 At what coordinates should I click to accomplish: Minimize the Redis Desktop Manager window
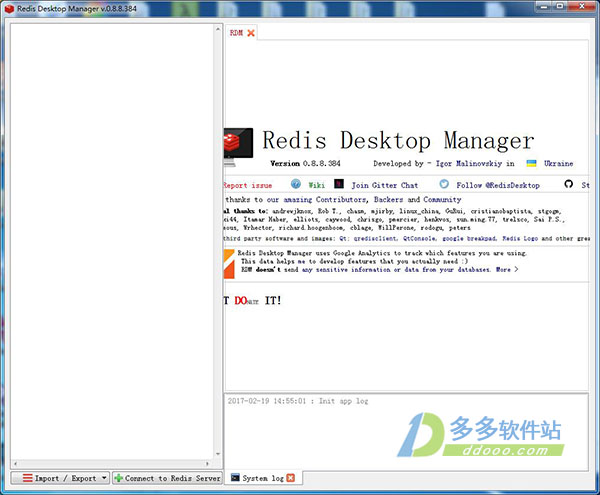[544, 6]
